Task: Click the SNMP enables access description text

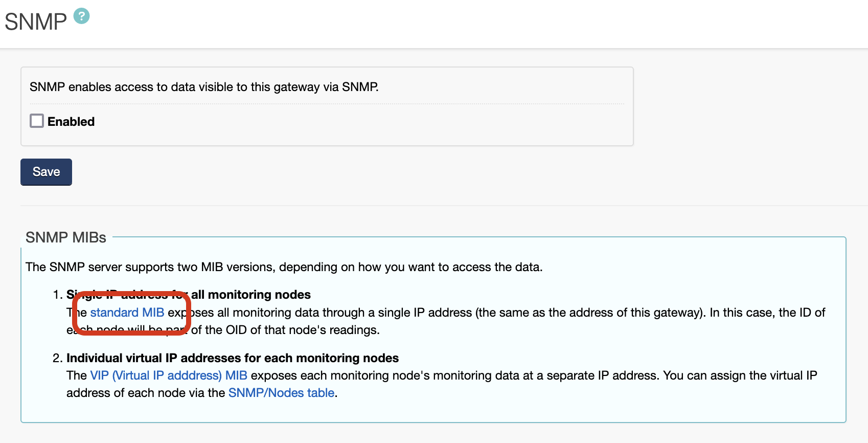Action: pos(204,87)
